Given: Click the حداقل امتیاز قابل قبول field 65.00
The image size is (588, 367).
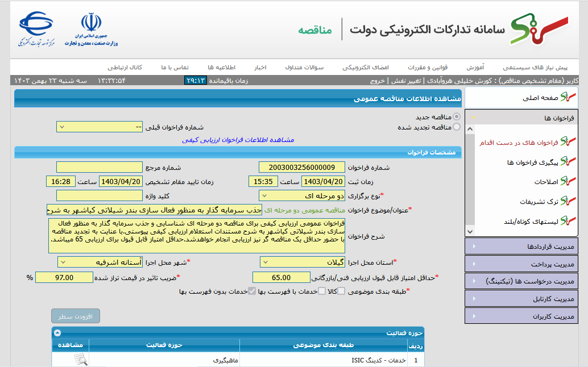Looking at the screenshot, I should click(x=281, y=277).
